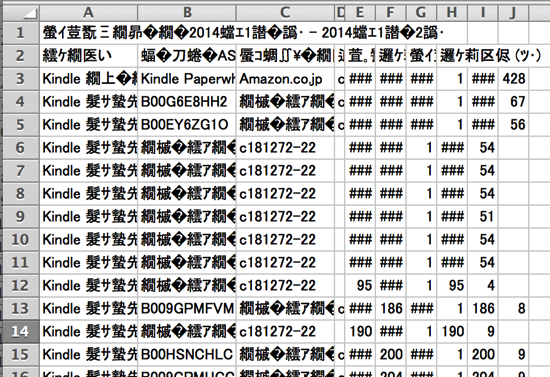Click value 200 in column F
550x377 pixels.
point(390,354)
